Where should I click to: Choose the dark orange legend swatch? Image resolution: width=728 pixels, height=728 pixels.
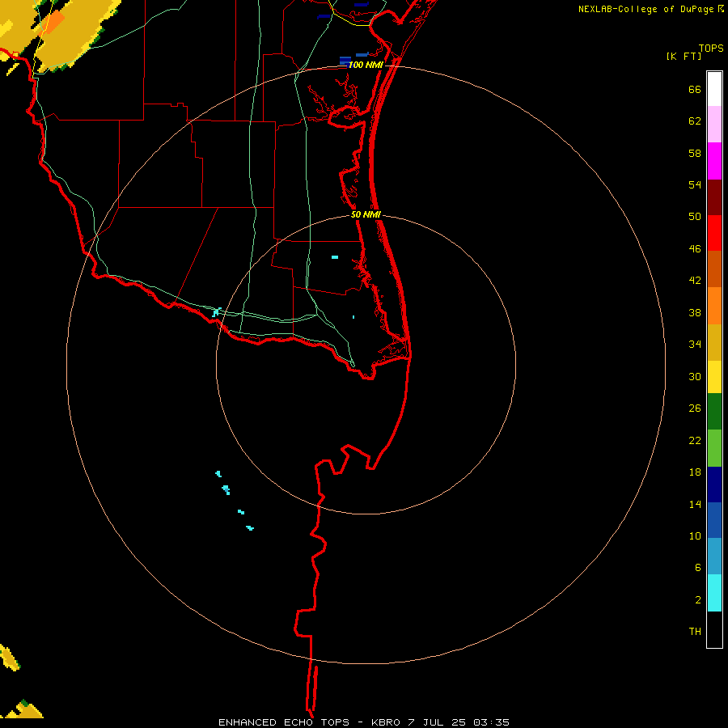click(714, 269)
